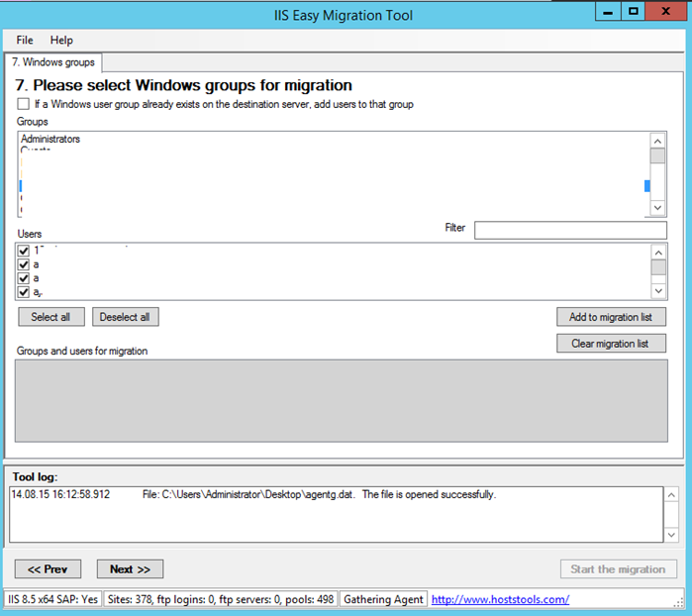
Task: Click Add to migration list
Action: tap(611, 317)
